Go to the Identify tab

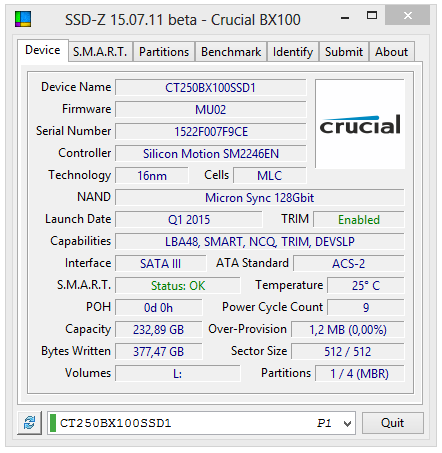[x=293, y=52]
